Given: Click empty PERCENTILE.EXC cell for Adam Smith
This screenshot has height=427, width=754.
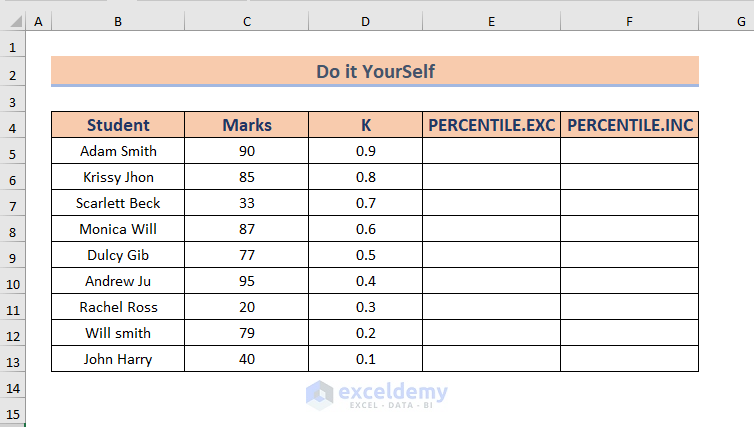Looking at the screenshot, I should coord(491,151).
